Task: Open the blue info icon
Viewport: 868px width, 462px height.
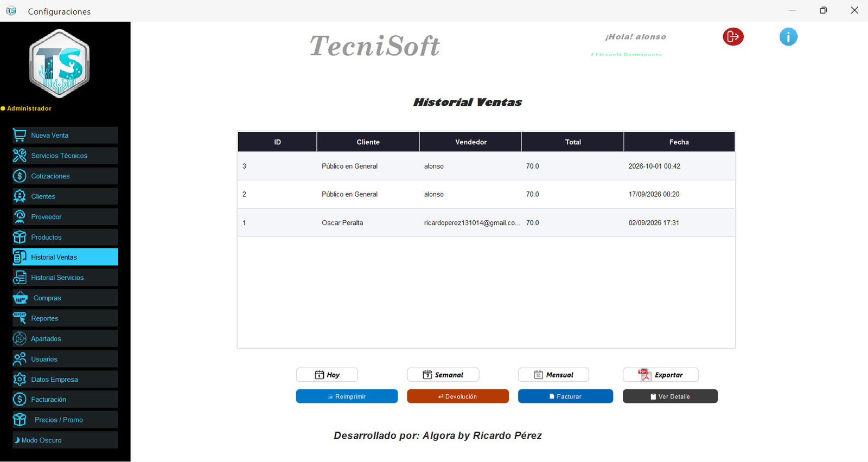Action: tap(788, 36)
